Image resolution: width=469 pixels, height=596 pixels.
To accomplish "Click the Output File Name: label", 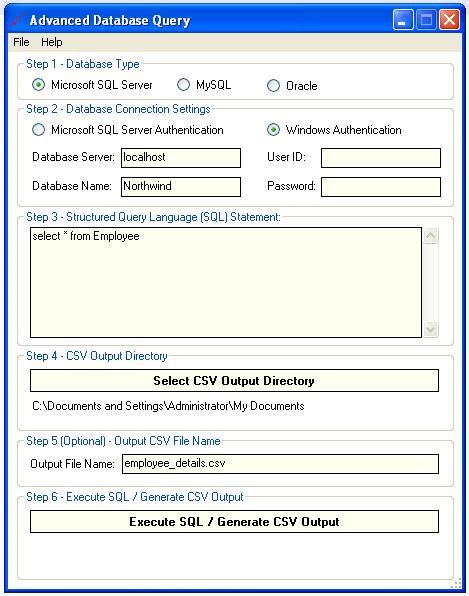I will [72, 464].
